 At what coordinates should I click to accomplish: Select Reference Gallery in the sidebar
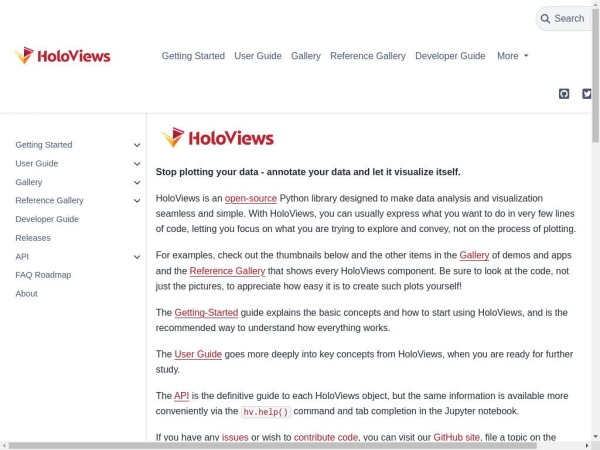tap(49, 200)
